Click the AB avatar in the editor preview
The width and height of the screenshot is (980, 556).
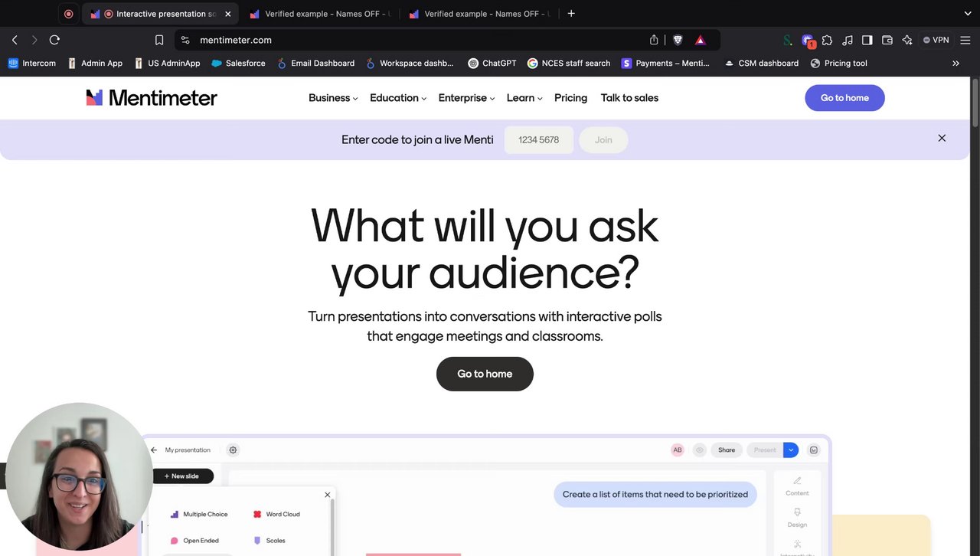677,450
